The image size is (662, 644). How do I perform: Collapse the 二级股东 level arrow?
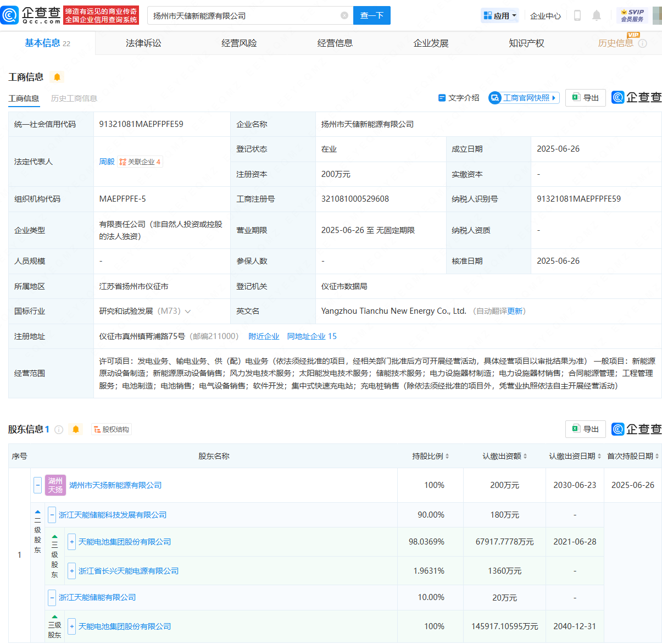tap(38, 511)
